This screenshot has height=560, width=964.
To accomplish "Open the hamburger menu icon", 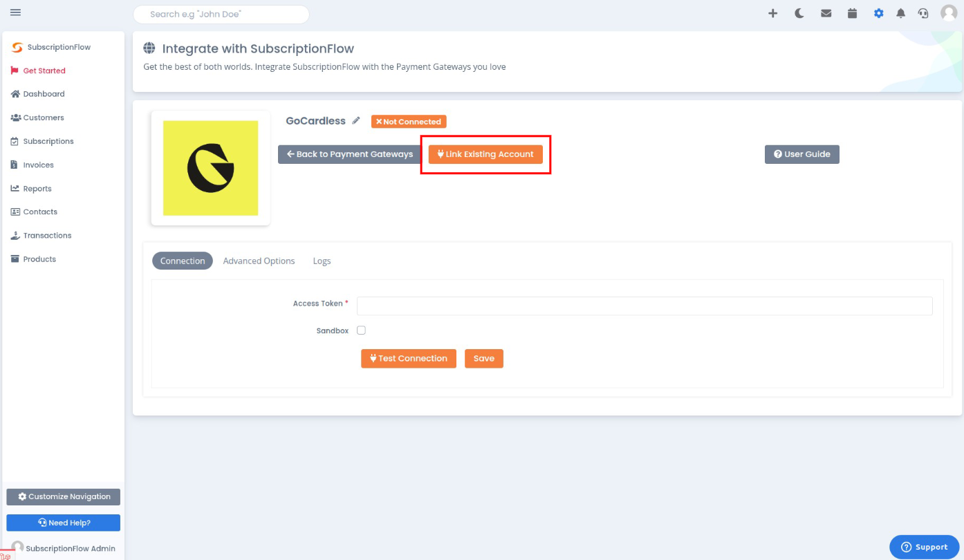I will pyautogui.click(x=15, y=12).
